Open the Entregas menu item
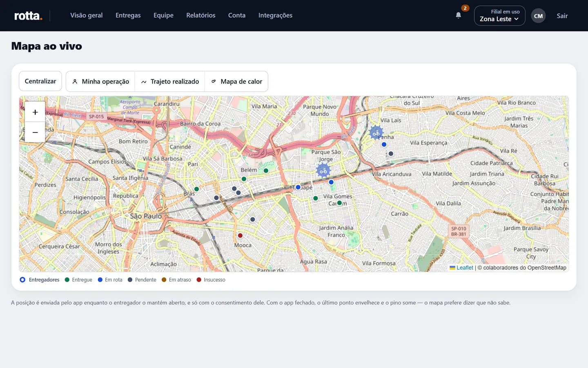The width and height of the screenshot is (588, 368). coord(128,16)
